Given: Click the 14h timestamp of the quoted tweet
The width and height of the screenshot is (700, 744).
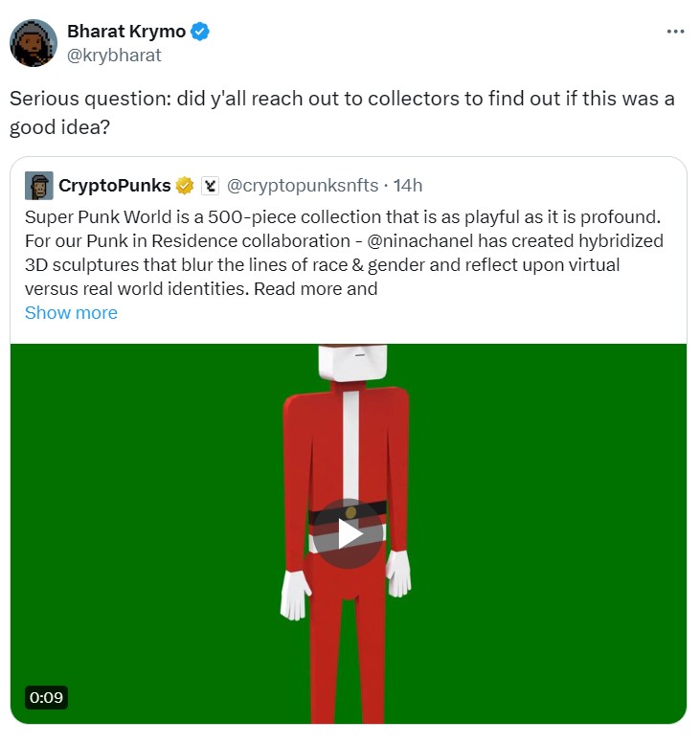Looking at the screenshot, I should click(x=408, y=186).
